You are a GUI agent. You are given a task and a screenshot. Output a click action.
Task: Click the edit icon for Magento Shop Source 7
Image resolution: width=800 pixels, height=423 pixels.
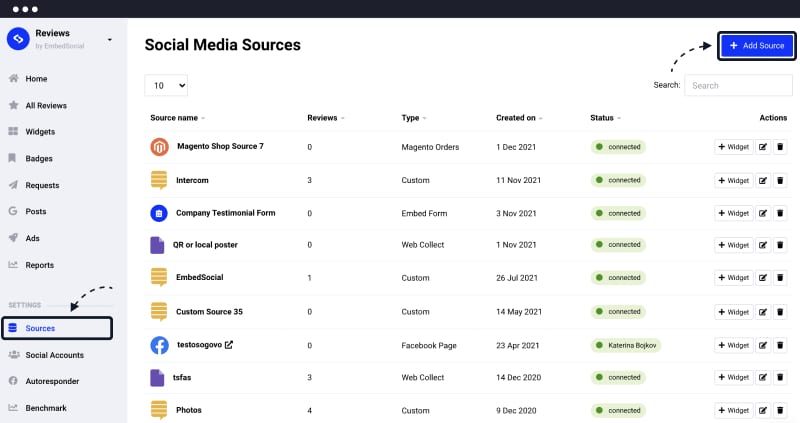pos(763,147)
